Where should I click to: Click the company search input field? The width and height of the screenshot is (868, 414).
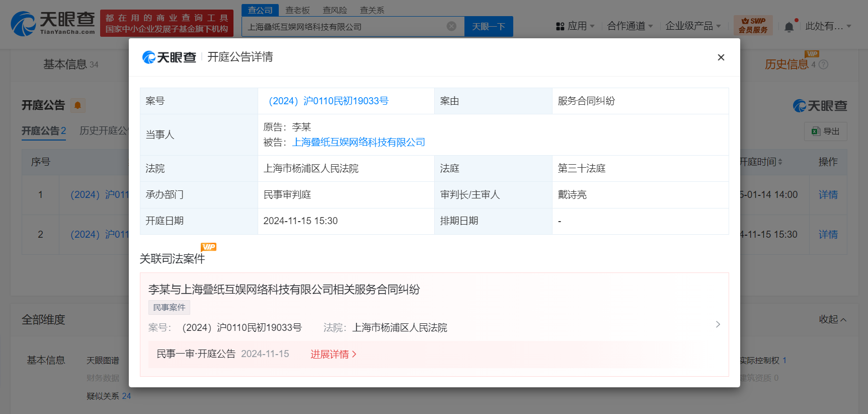342,27
